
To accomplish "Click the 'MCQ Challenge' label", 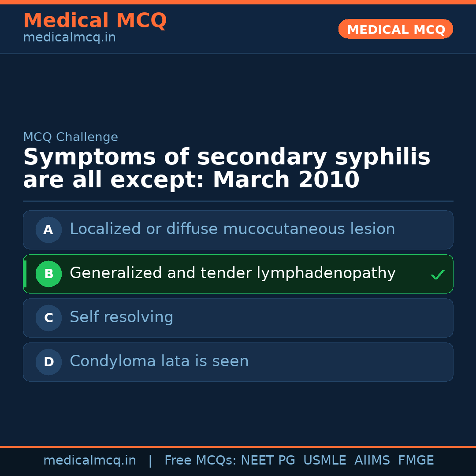I will pos(71,137).
